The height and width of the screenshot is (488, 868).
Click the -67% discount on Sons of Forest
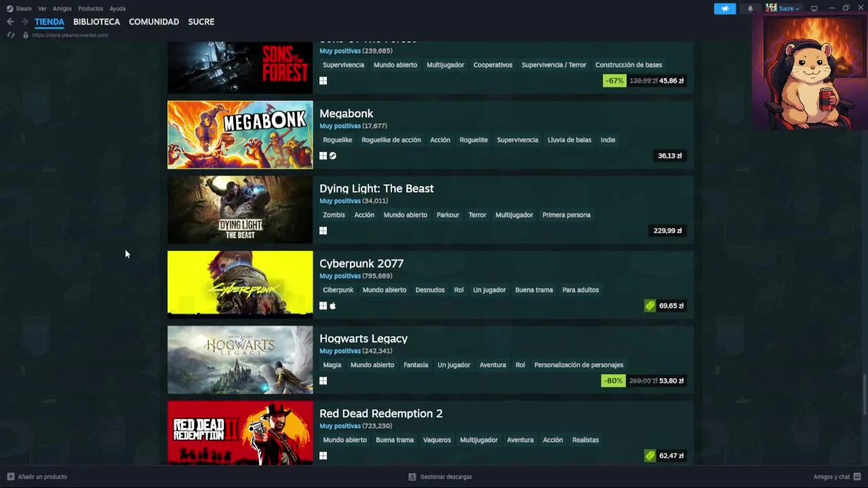pos(614,81)
